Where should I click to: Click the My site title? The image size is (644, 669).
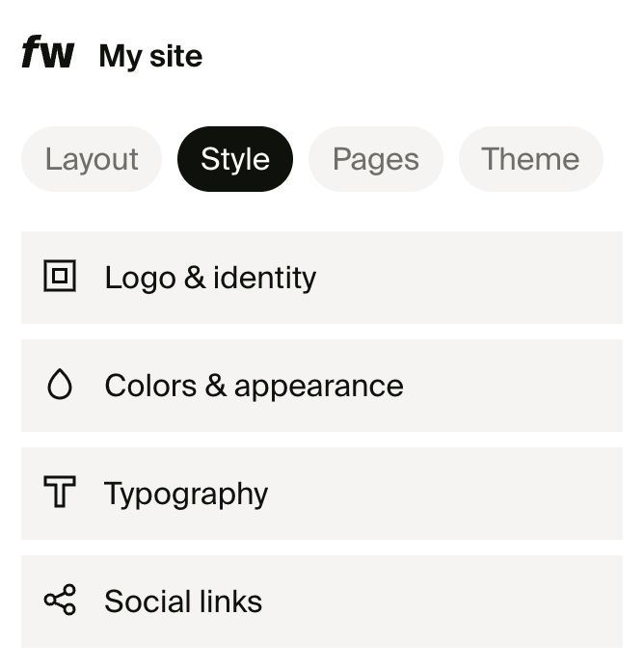150,56
